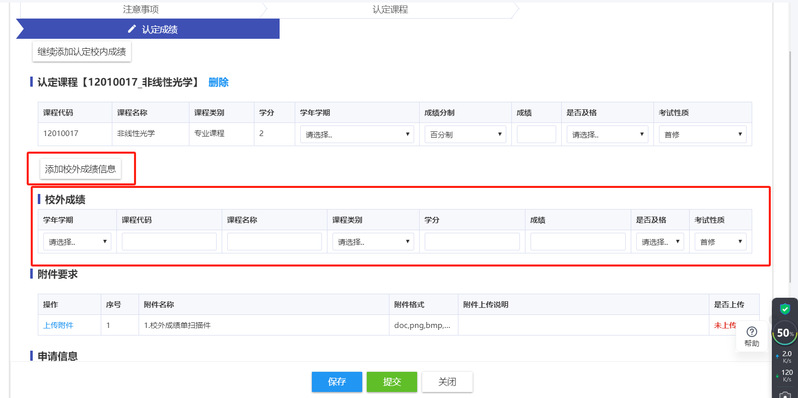
Task: Click the 添加校外成绩信息 button
Action: (x=80, y=169)
